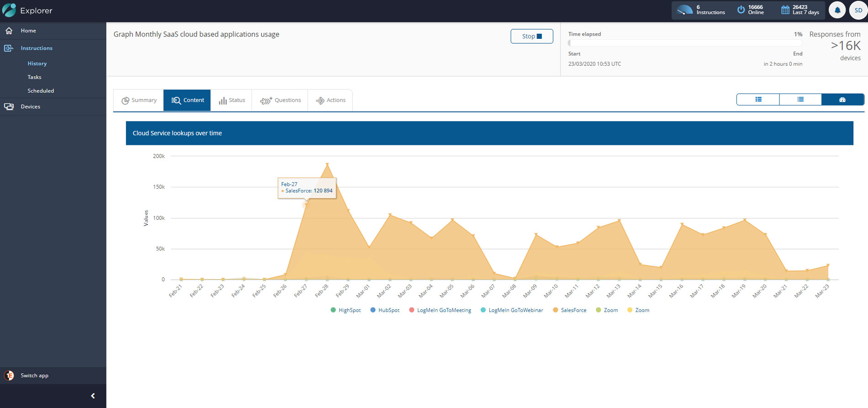Screen dimensions: 868x408
Task: Open Tasks under Instructions
Action: pos(34,77)
